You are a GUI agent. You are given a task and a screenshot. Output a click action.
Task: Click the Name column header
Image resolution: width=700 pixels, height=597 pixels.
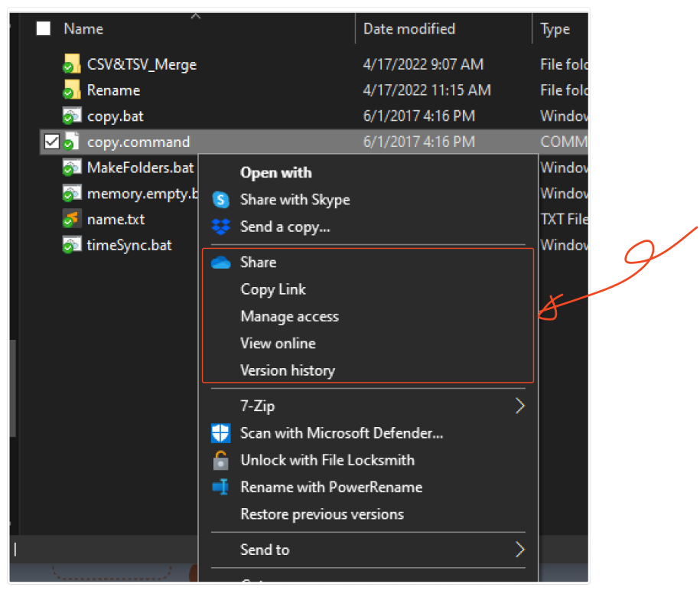[x=83, y=29]
